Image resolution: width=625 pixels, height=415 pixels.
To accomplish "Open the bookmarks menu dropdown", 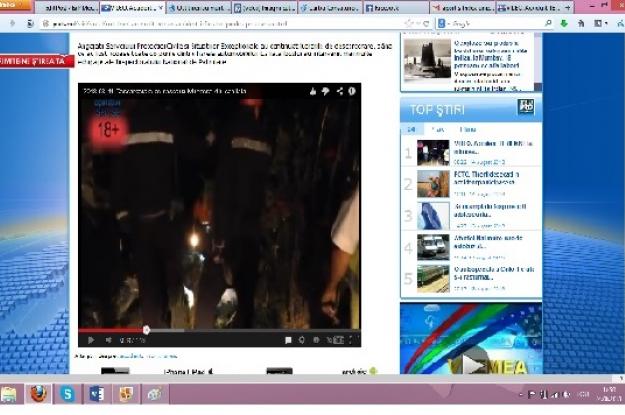I will [600, 24].
